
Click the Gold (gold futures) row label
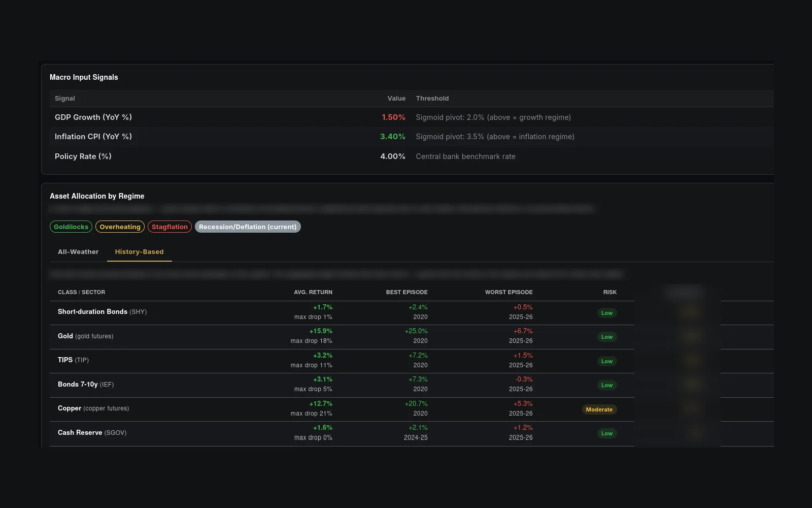86,336
